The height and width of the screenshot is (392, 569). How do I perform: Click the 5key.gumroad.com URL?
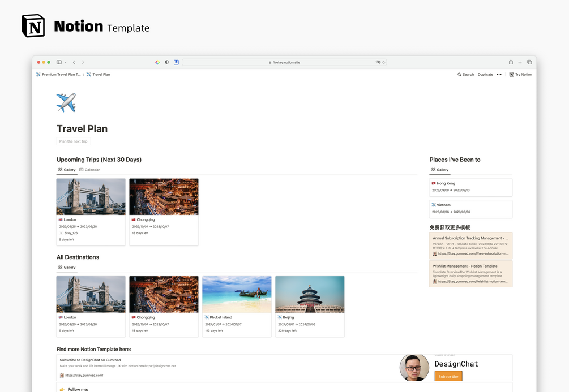pyautogui.click(x=84, y=376)
